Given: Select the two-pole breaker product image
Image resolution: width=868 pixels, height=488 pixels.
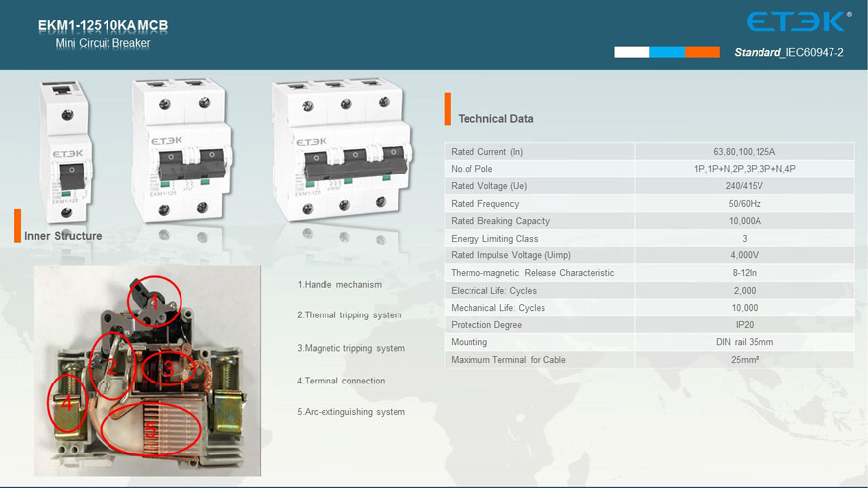Looking at the screenshot, I should (x=182, y=150).
